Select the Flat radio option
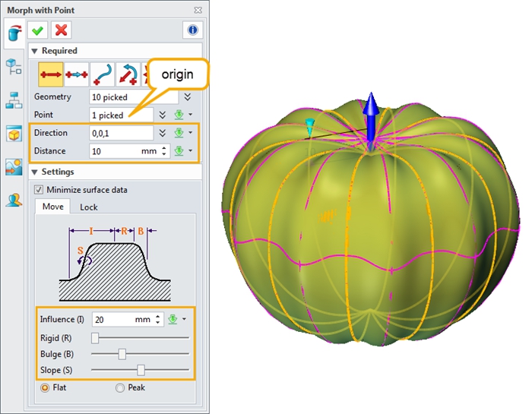 click(45, 387)
